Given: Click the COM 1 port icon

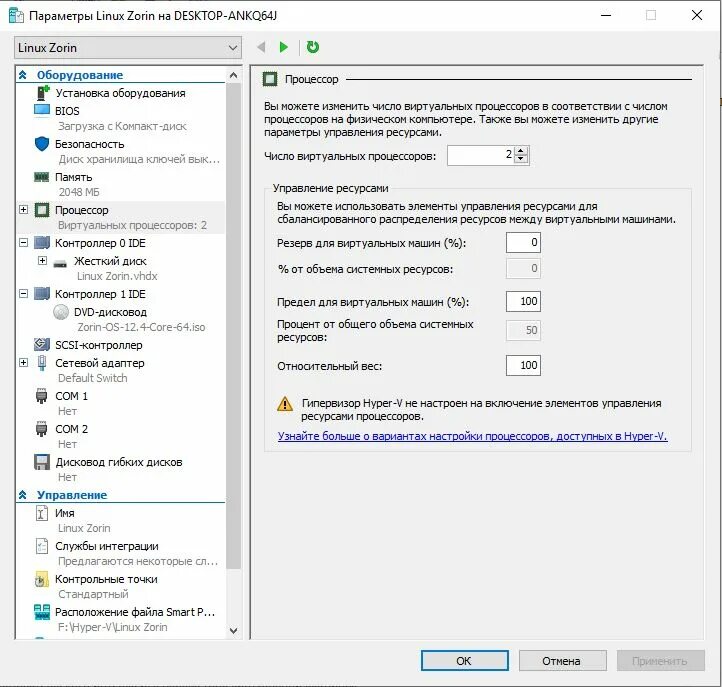Looking at the screenshot, I should click(x=41, y=396).
